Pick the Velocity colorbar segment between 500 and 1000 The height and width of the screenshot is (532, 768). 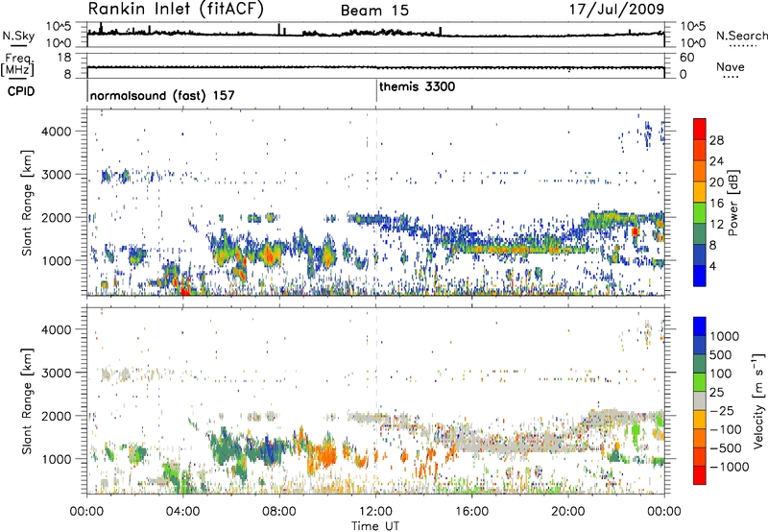pyautogui.click(x=700, y=345)
